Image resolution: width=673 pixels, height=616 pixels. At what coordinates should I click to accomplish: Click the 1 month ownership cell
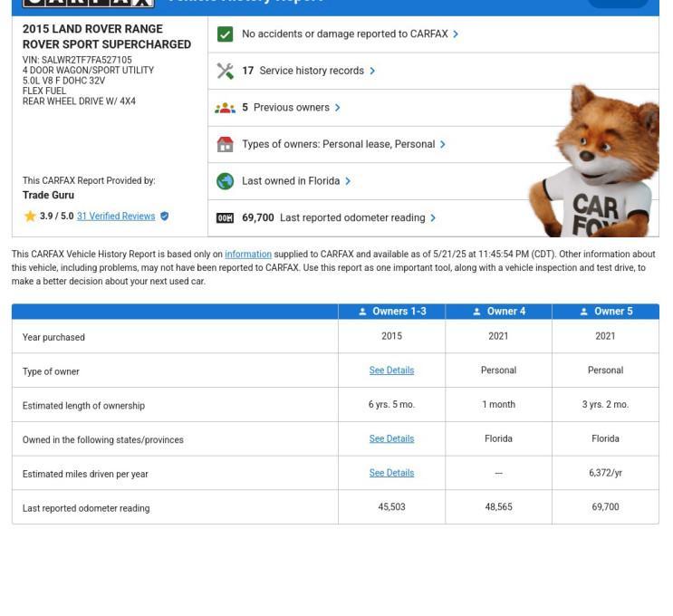tap(499, 404)
